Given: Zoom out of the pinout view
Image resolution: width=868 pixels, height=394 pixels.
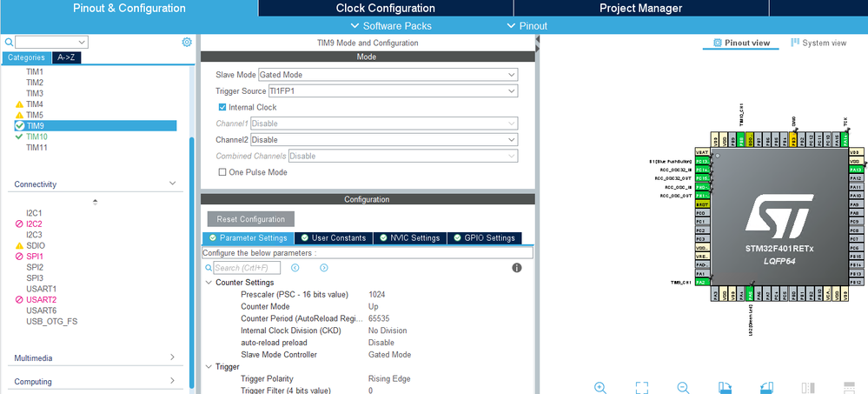Looking at the screenshot, I should [683, 387].
